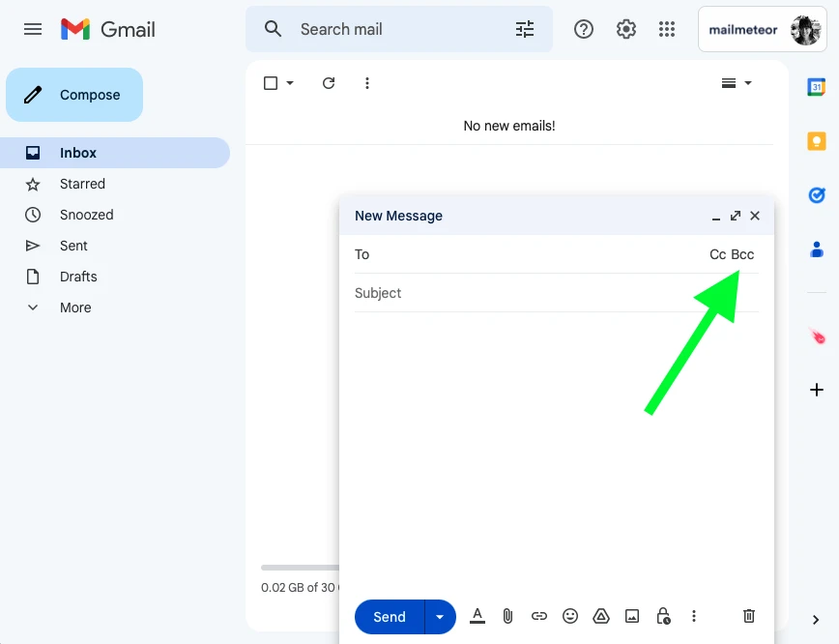Click the Send button
Viewport: 839px width, 644px height.
tap(390, 617)
